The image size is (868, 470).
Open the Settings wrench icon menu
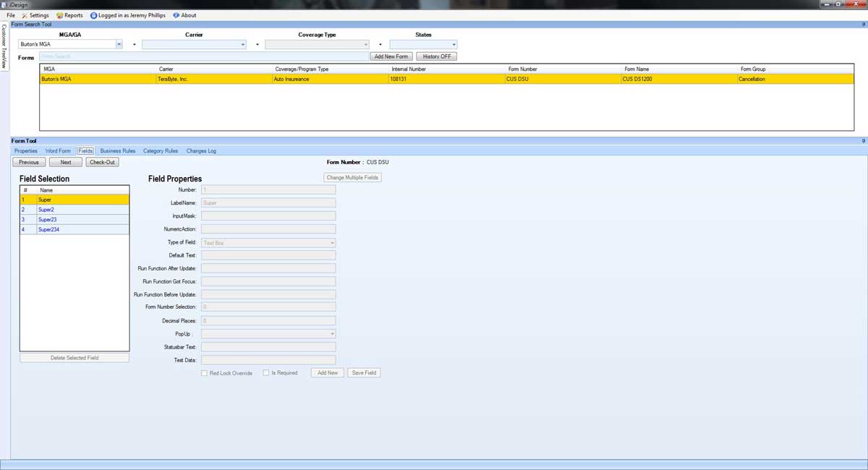25,15
